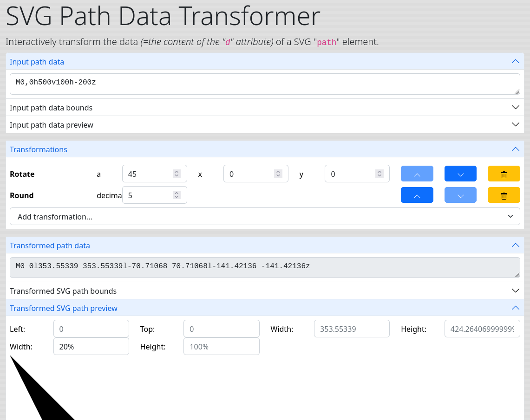Click the rotate x spinner arrows
The height and width of the screenshot is (420, 530).
click(278, 174)
